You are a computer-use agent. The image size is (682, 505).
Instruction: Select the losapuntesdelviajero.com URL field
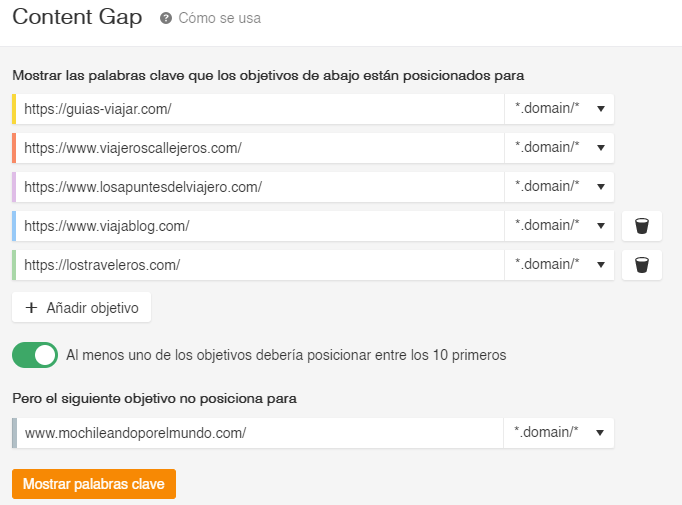coord(260,187)
